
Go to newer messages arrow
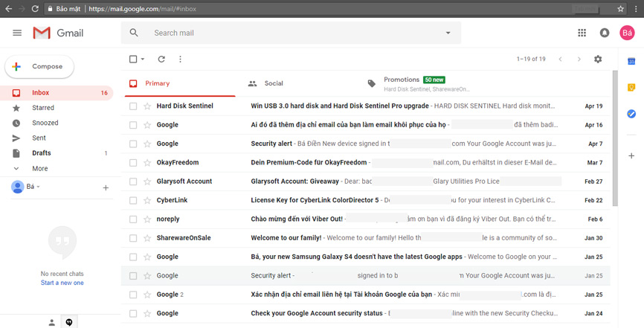click(x=560, y=60)
